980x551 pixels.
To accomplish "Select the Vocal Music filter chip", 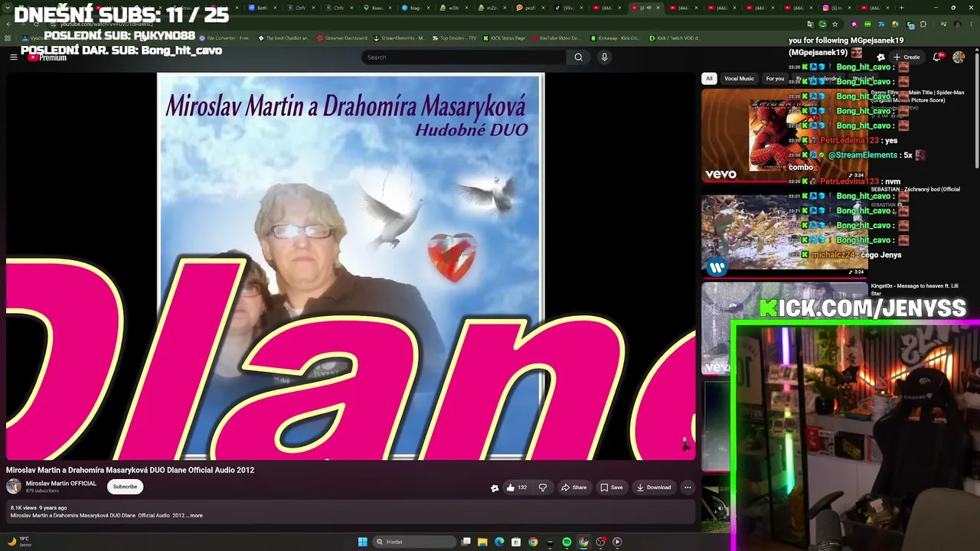I will (x=739, y=79).
